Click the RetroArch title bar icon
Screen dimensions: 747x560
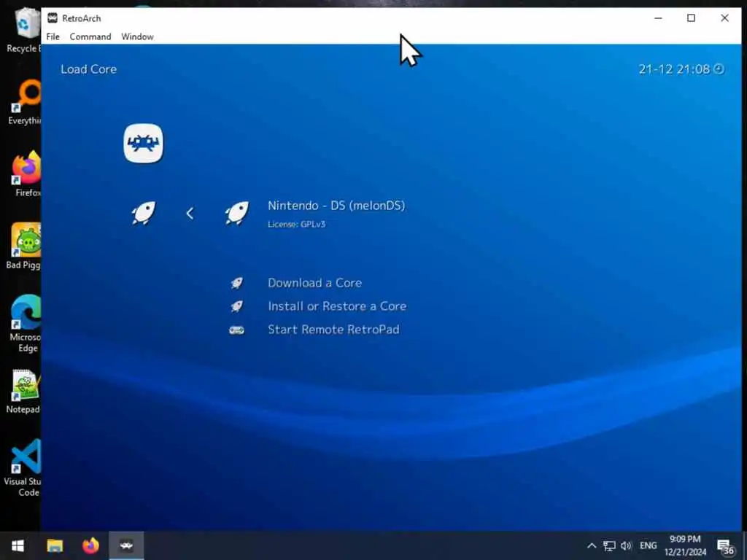(53, 18)
